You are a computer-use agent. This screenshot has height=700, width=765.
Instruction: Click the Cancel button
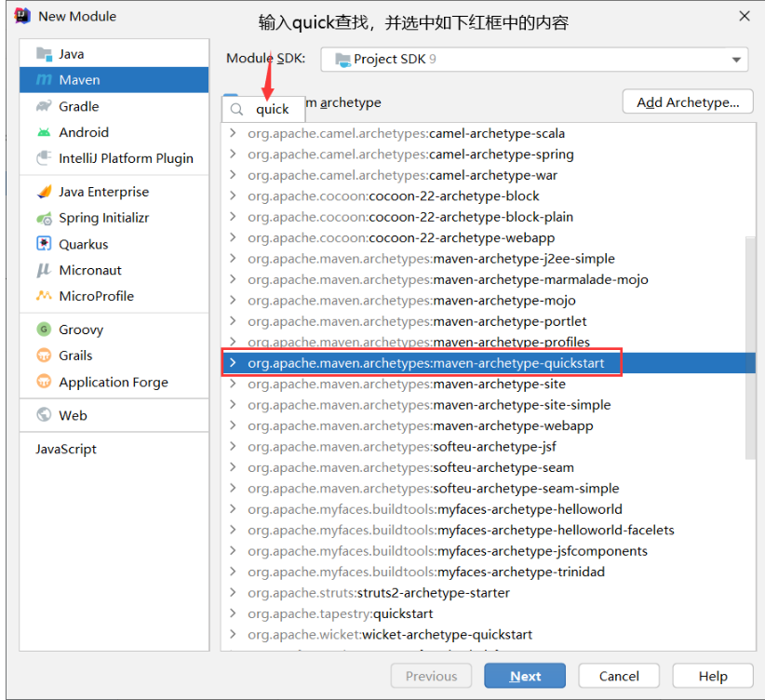tap(619, 676)
